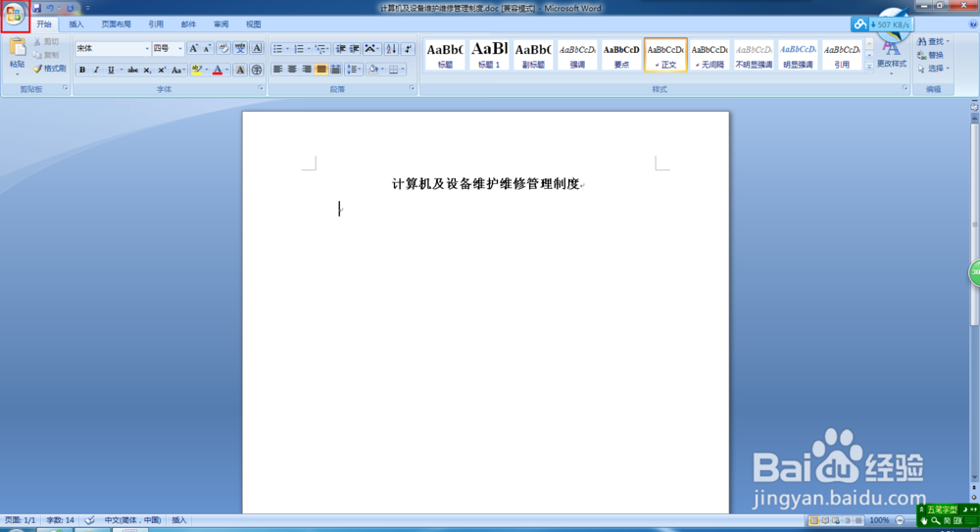The height and width of the screenshot is (532, 980).
Task: Open the bullet list dropdown
Action: 287,49
